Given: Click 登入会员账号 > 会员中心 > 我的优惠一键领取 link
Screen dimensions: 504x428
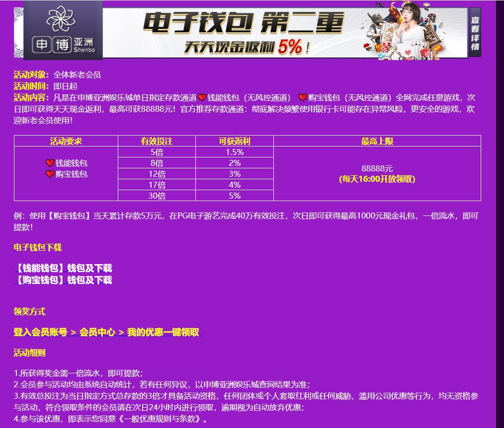Looking at the screenshot, I should [107, 332].
